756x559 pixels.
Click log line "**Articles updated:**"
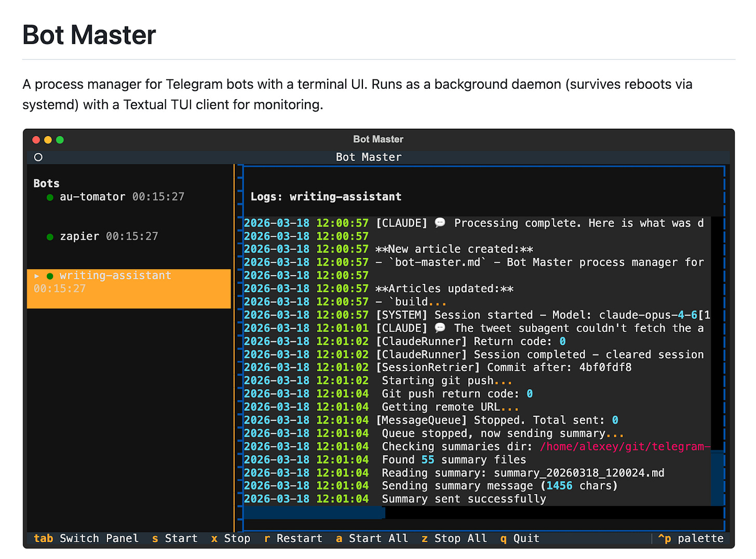tap(379, 289)
